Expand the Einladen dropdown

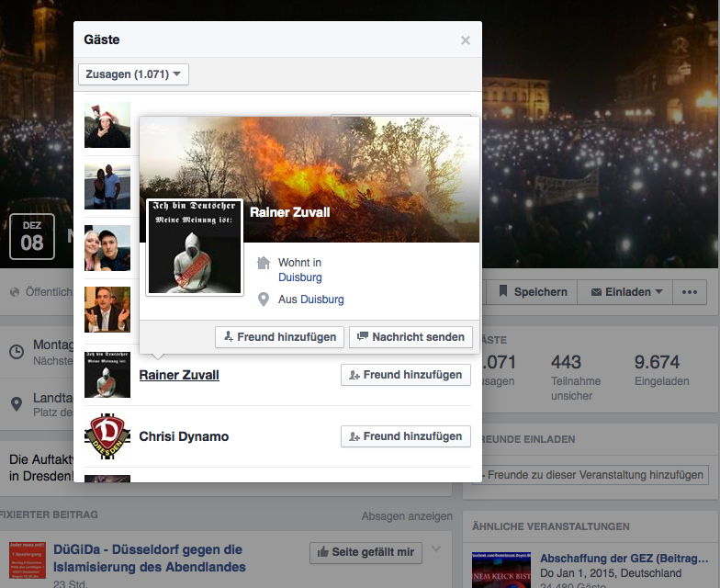pyautogui.click(x=625, y=292)
